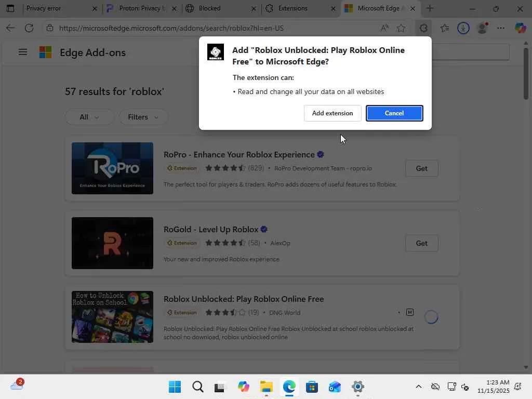Close the Proton Privacy tab
Screen dimensions: 532x399
coord(174,9)
